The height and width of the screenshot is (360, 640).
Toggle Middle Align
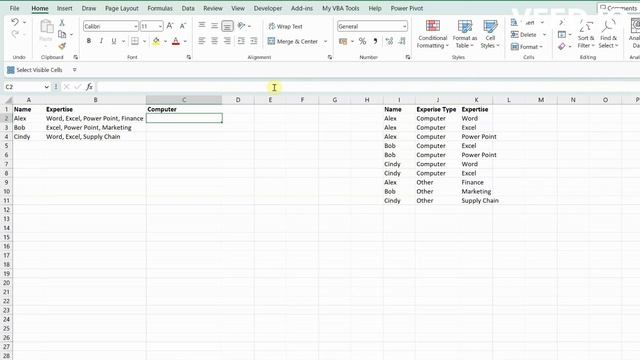tap(214, 25)
